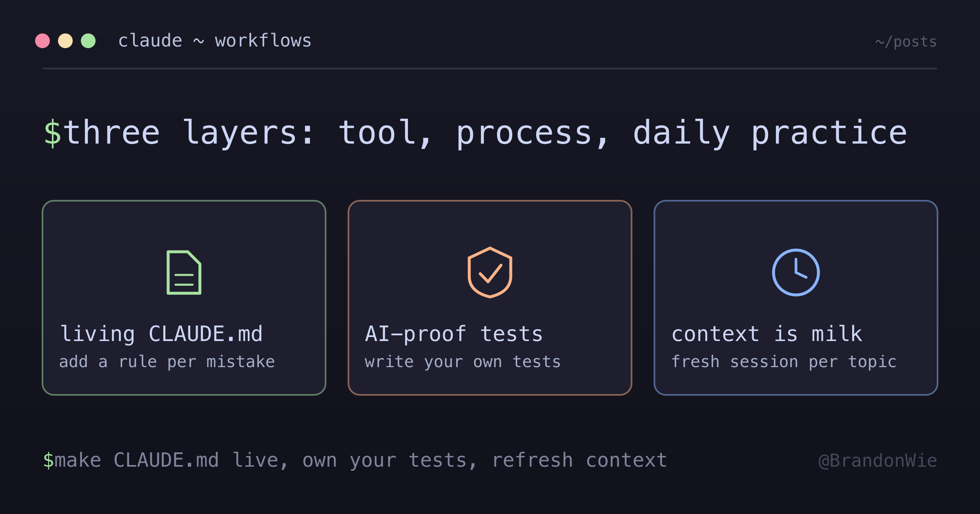The width and height of the screenshot is (980, 514).
Task: Click the 'claude ~ workflows' title text
Action: click(x=215, y=41)
